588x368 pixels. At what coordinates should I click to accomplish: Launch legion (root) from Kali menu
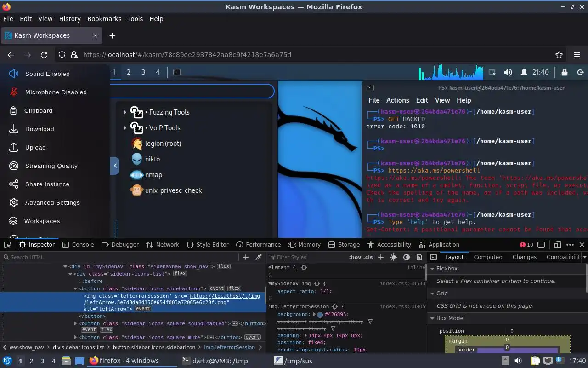[x=156, y=144]
